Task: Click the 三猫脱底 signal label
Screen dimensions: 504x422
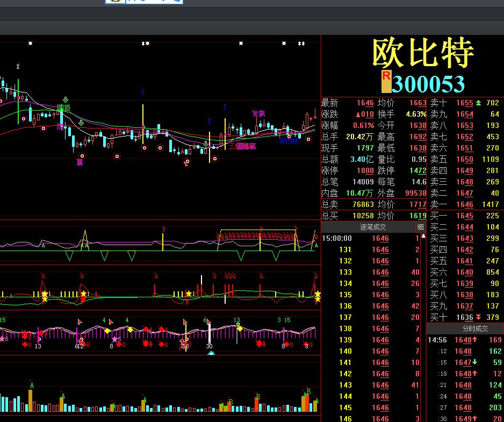Action: 242,146
